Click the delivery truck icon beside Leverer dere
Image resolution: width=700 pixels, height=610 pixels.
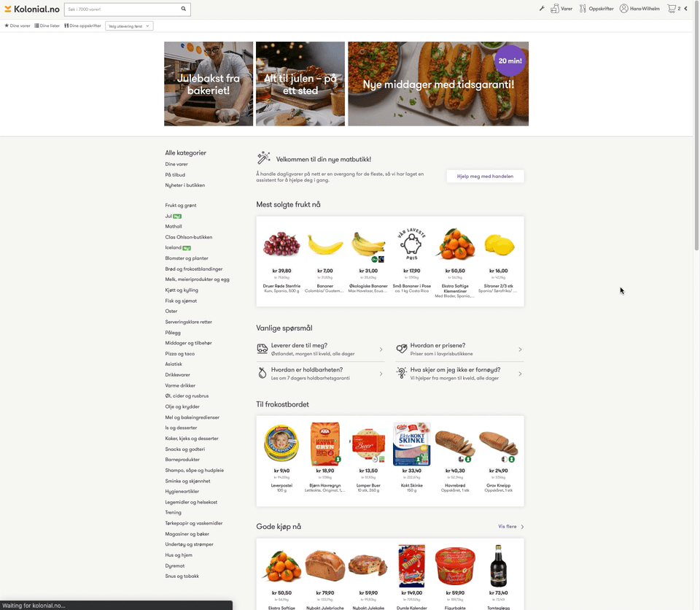click(262, 349)
